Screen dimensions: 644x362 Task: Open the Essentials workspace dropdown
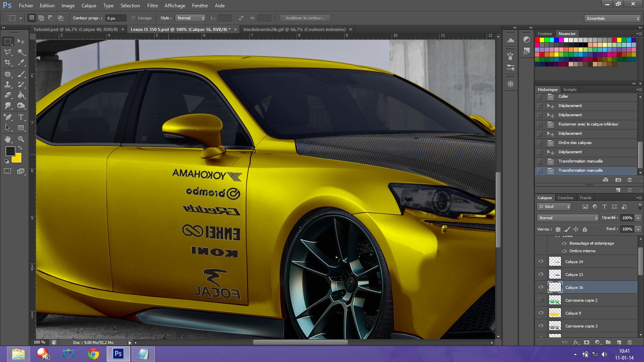[612, 18]
